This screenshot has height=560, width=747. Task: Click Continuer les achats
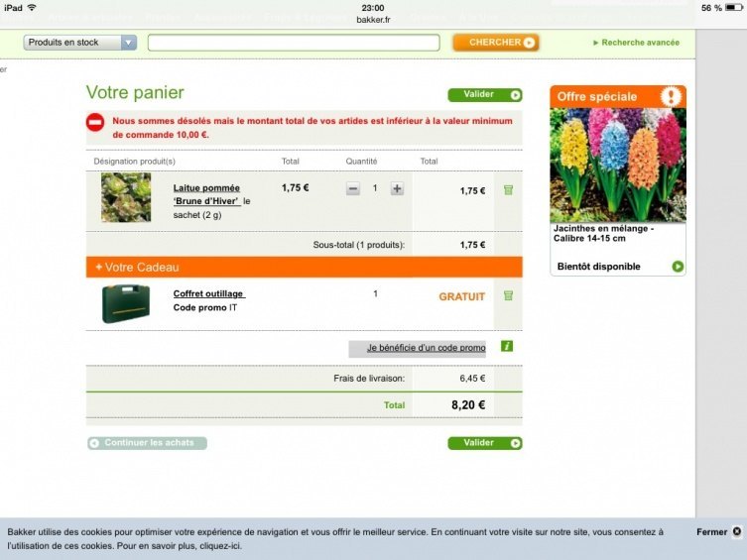(147, 443)
